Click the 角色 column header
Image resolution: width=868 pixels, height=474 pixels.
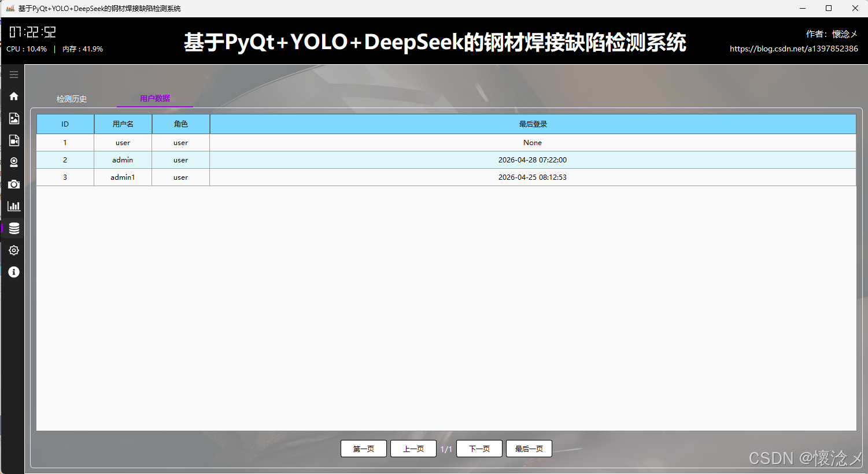click(x=181, y=124)
